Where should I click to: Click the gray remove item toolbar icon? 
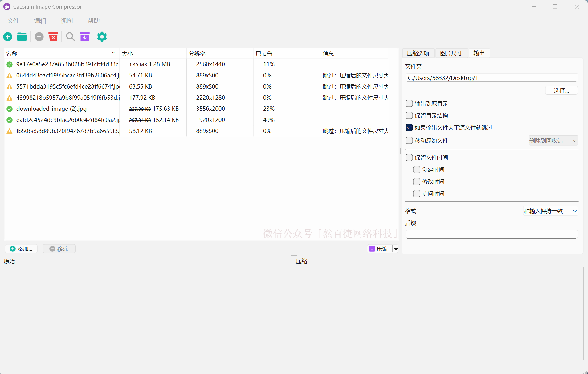[x=39, y=37]
